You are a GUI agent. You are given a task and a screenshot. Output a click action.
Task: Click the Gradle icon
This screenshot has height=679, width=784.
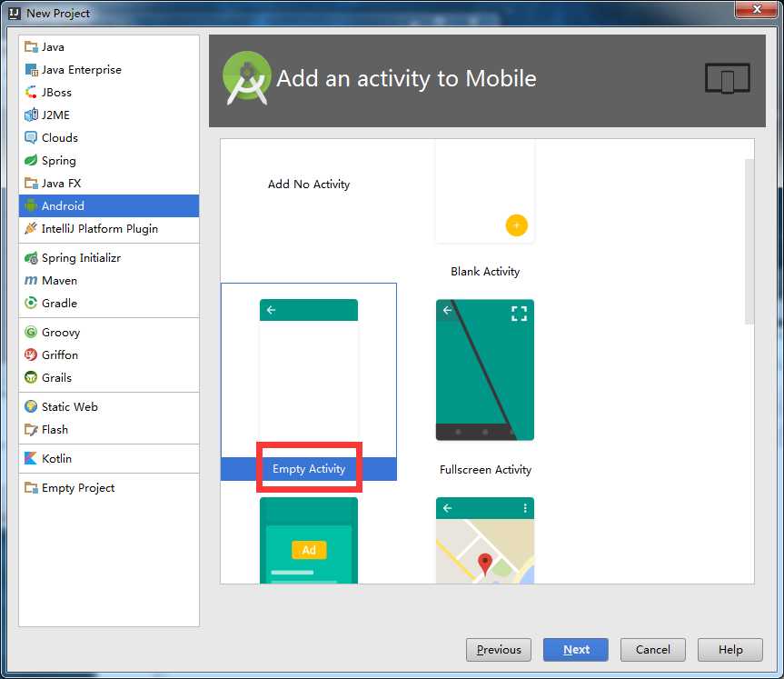(x=31, y=304)
